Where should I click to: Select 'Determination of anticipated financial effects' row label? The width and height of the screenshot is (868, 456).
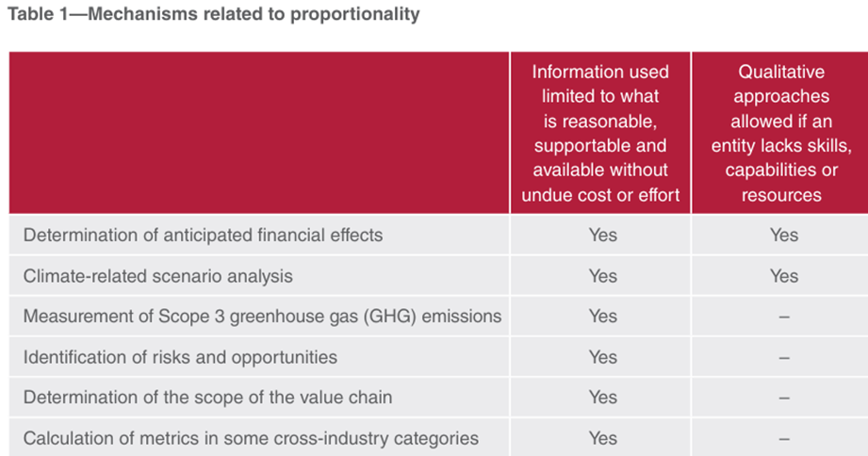[x=203, y=235]
